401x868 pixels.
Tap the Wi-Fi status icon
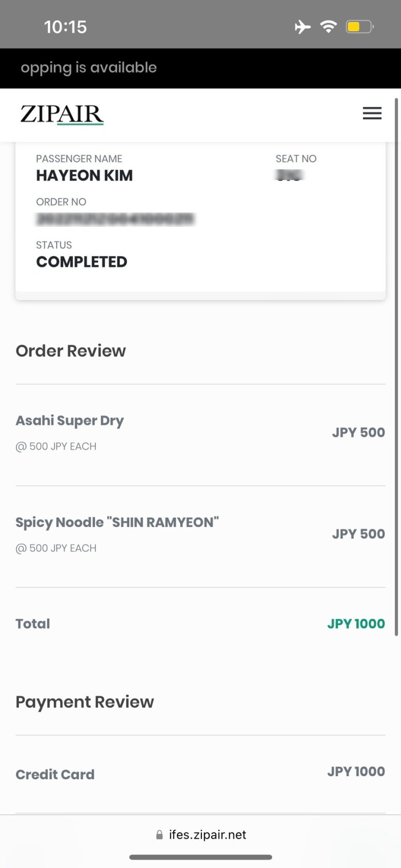coord(328,26)
